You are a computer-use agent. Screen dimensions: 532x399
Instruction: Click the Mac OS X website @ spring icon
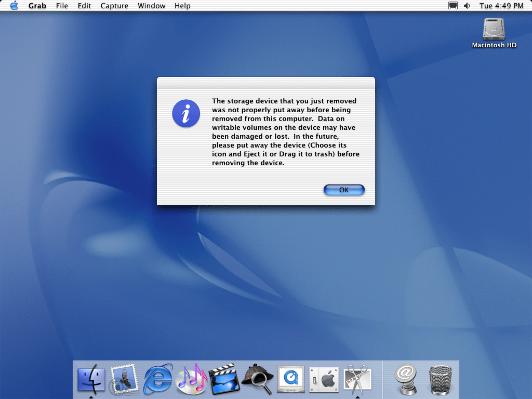406,379
